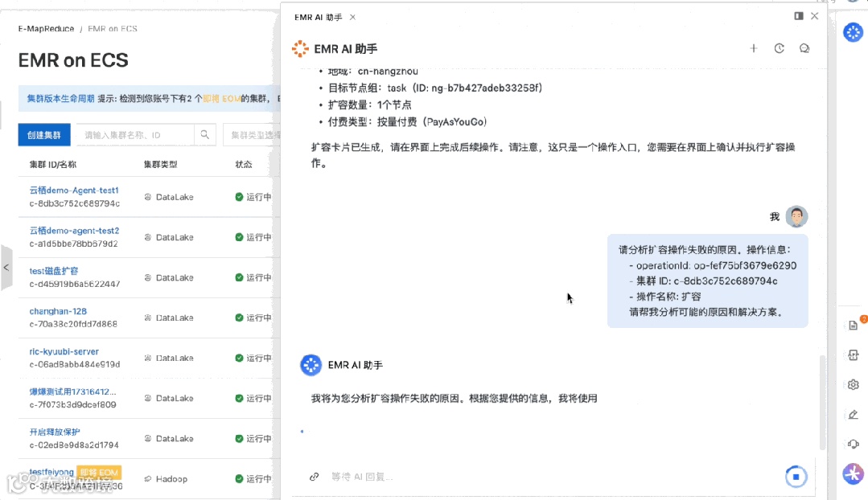Open the 集群版本生命周期 link

point(61,98)
